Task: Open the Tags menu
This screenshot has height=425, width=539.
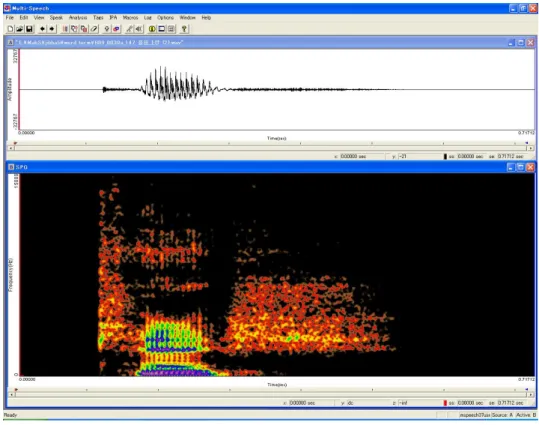Action: point(98,18)
